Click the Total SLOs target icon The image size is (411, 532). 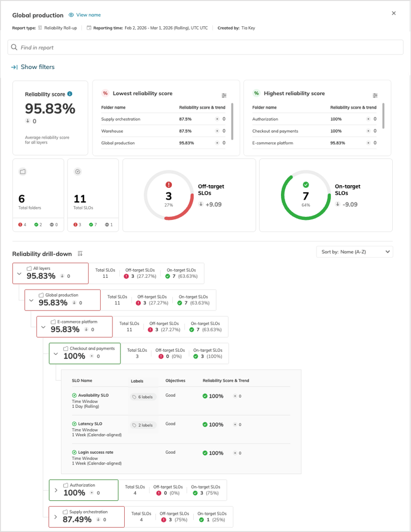click(x=78, y=172)
